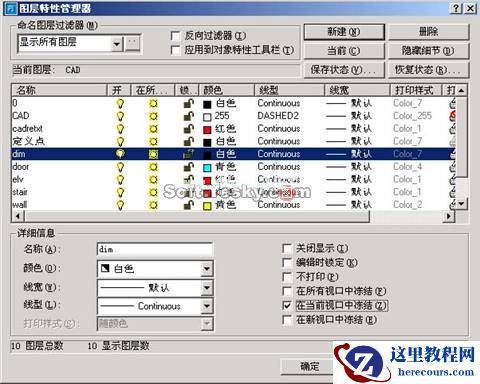
Task: Click the lightbulb icon for stair layer
Action: (x=120, y=192)
